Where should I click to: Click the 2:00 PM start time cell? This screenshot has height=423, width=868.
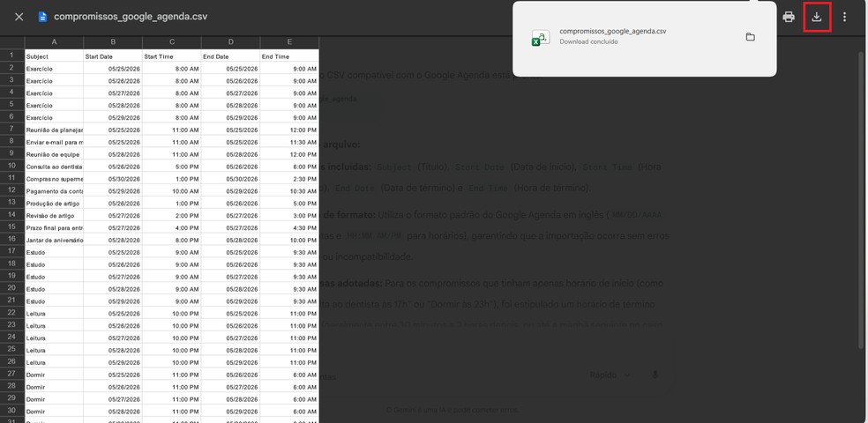pyautogui.click(x=172, y=216)
